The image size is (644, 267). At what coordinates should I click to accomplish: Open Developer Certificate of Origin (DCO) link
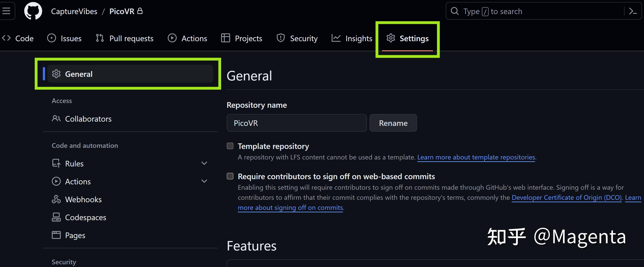[566, 197]
